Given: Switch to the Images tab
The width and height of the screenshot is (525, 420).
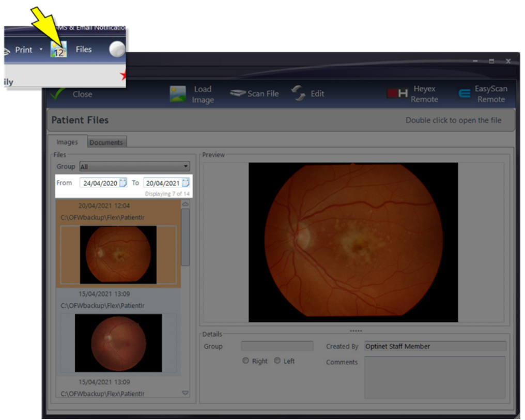Looking at the screenshot, I should [67, 142].
